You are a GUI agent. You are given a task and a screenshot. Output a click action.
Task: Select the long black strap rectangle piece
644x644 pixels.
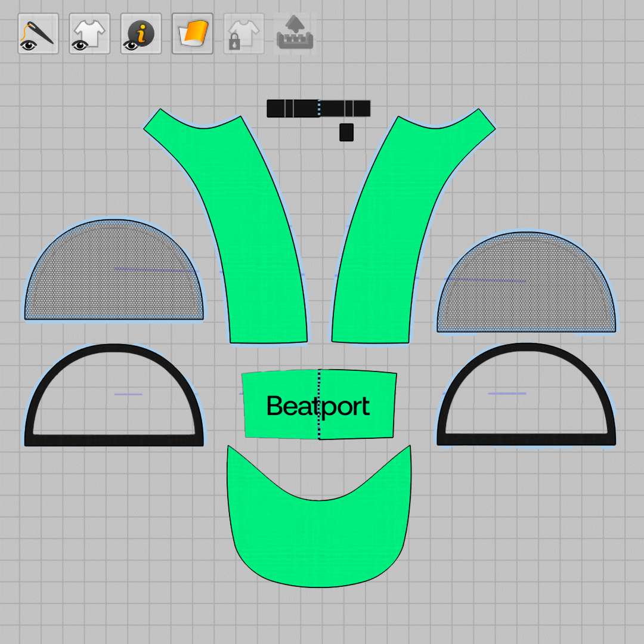click(x=318, y=109)
